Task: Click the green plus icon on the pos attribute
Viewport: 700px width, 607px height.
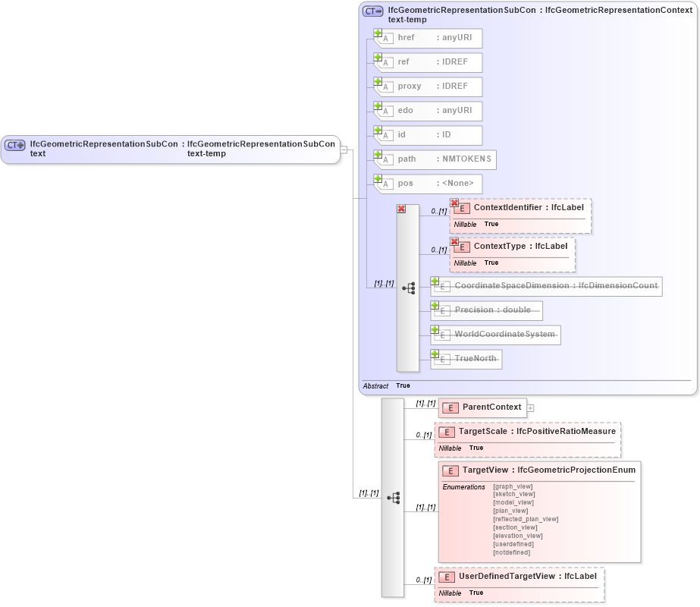Action: pyautogui.click(x=376, y=180)
